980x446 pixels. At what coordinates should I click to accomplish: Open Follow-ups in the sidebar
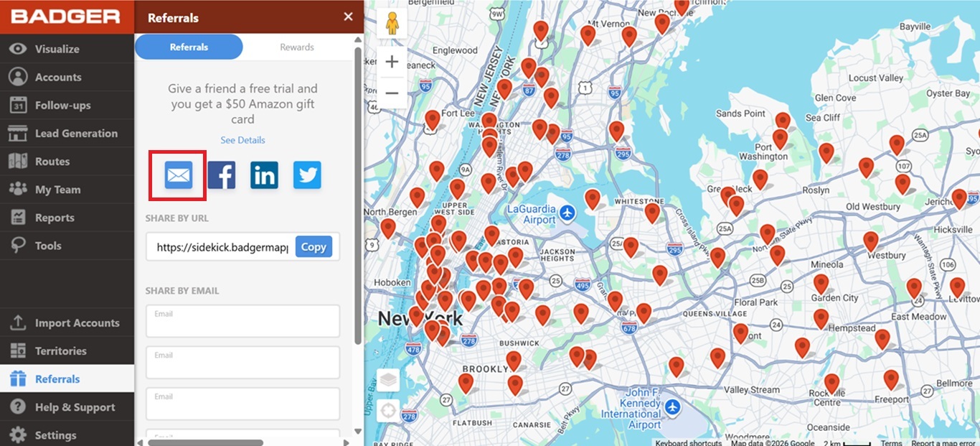(67, 105)
